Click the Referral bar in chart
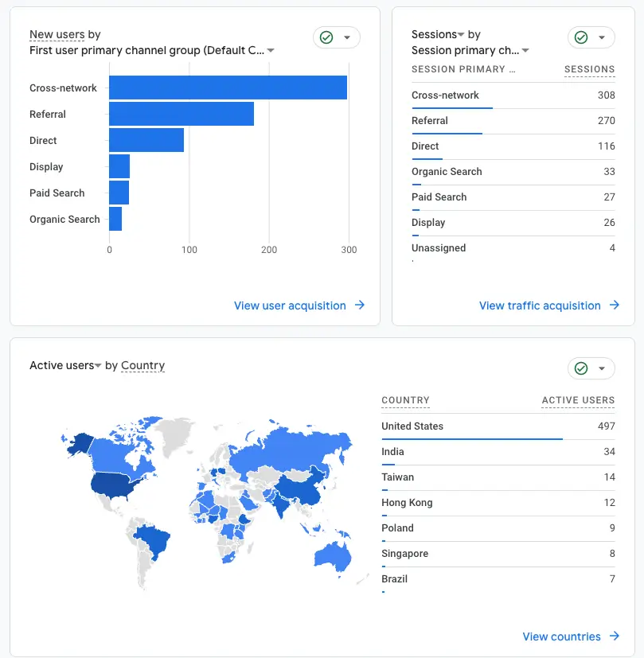 [181, 114]
